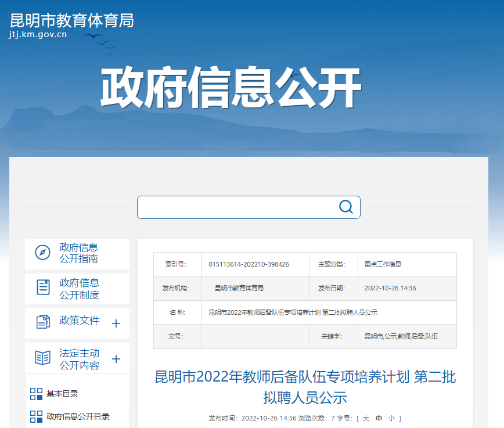
Task: Expand the 政策文件 section with plus sign
Action: (x=116, y=323)
